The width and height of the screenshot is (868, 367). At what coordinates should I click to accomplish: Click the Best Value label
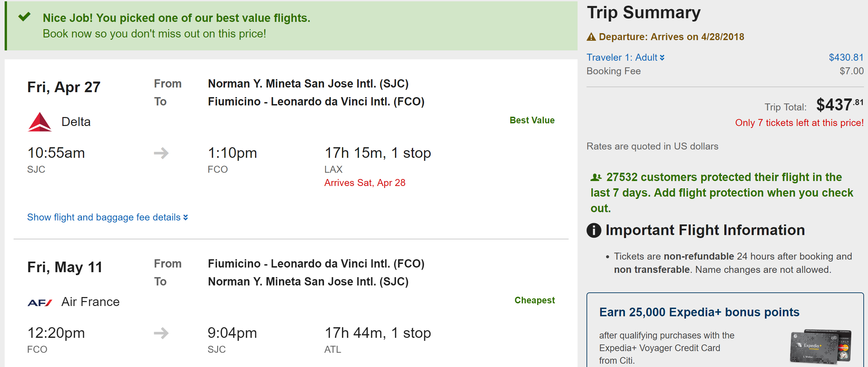[x=532, y=120]
